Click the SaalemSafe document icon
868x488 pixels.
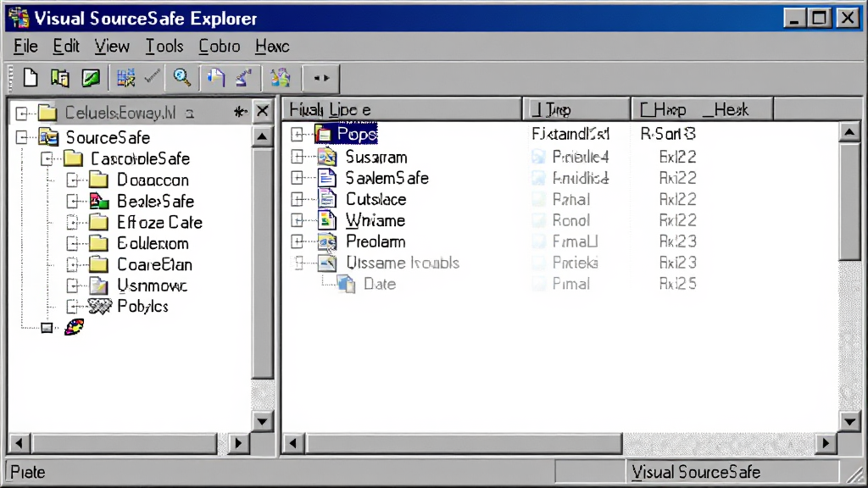click(x=327, y=178)
